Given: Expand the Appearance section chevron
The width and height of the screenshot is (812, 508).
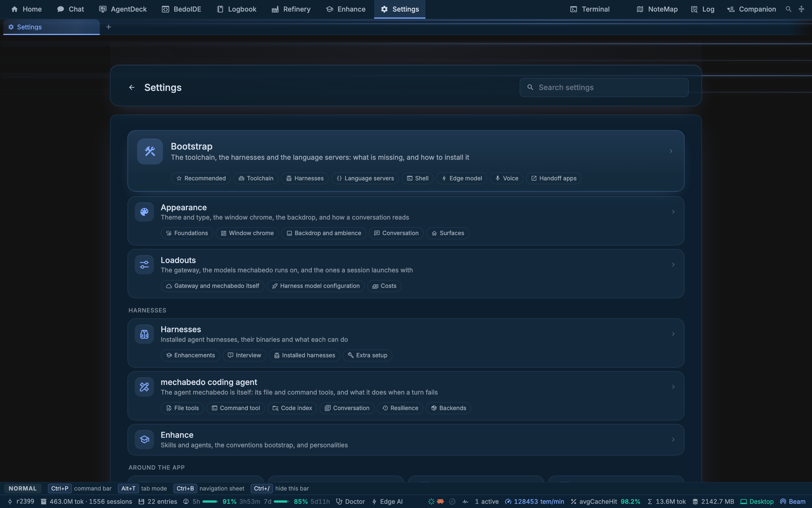Looking at the screenshot, I should pyautogui.click(x=673, y=212).
